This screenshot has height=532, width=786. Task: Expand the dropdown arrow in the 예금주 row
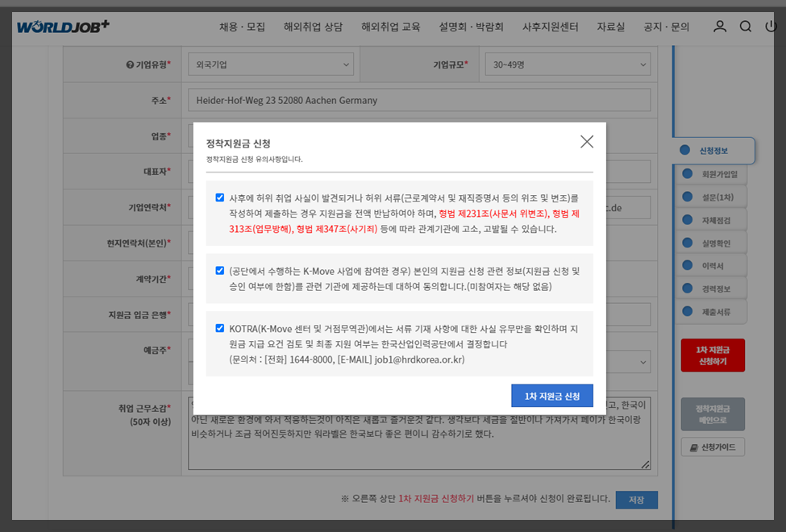click(x=643, y=362)
